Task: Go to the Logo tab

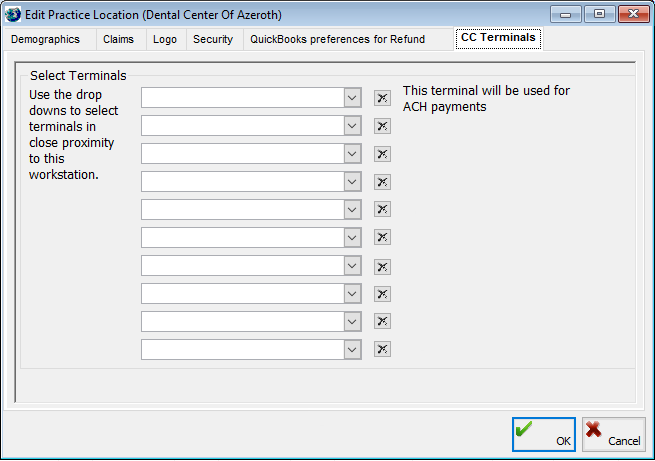Action: point(165,40)
